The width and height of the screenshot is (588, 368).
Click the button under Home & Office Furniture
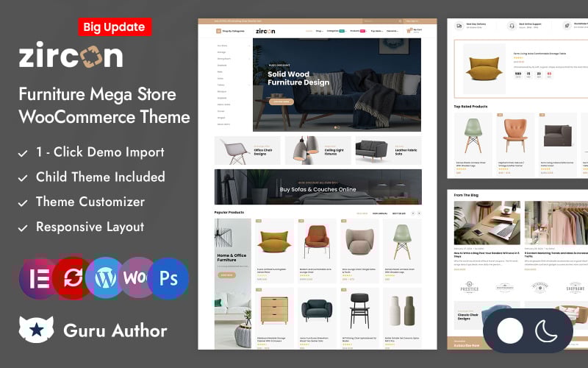click(x=226, y=275)
